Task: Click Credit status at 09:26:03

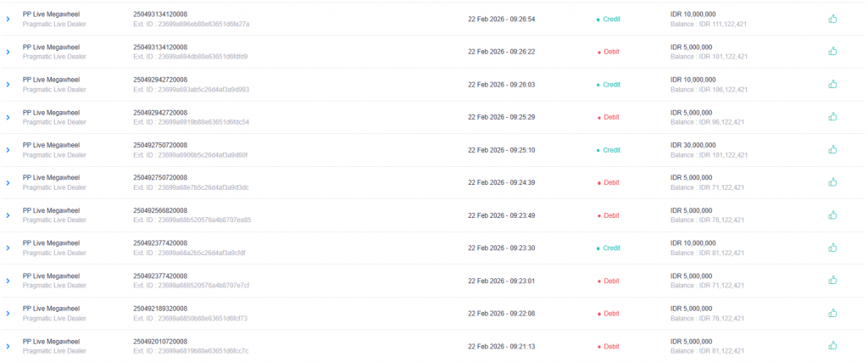Action: (x=611, y=85)
